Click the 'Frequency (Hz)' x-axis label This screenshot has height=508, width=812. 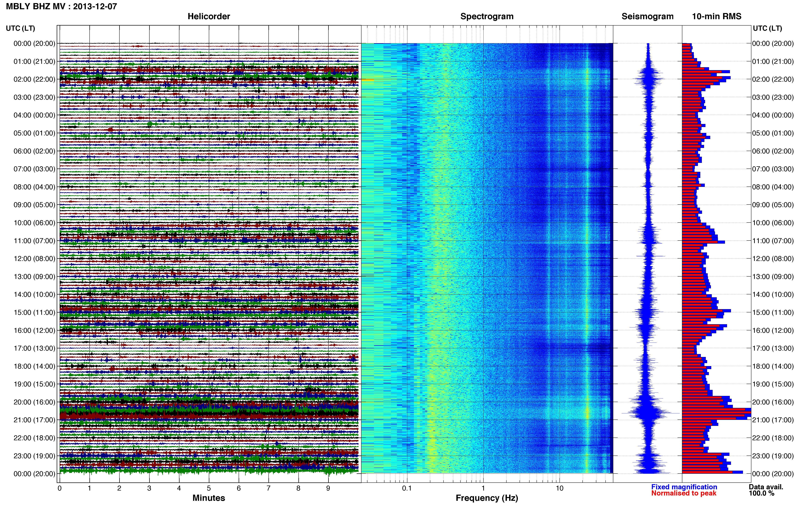pyautogui.click(x=487, y=498)
